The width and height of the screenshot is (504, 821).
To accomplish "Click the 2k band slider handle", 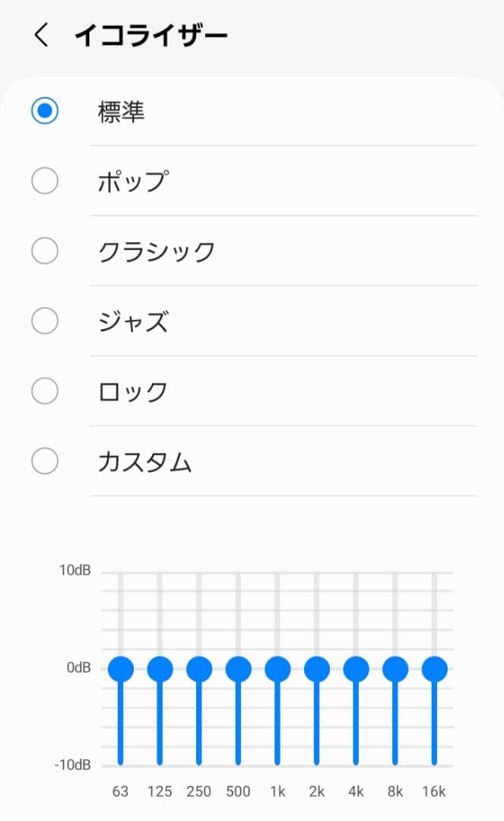I will coord(316,670).
